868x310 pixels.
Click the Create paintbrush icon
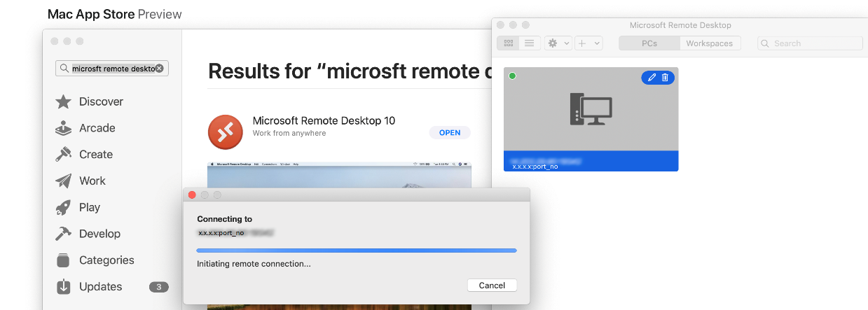pyautogui.click(x=63, y=155)
